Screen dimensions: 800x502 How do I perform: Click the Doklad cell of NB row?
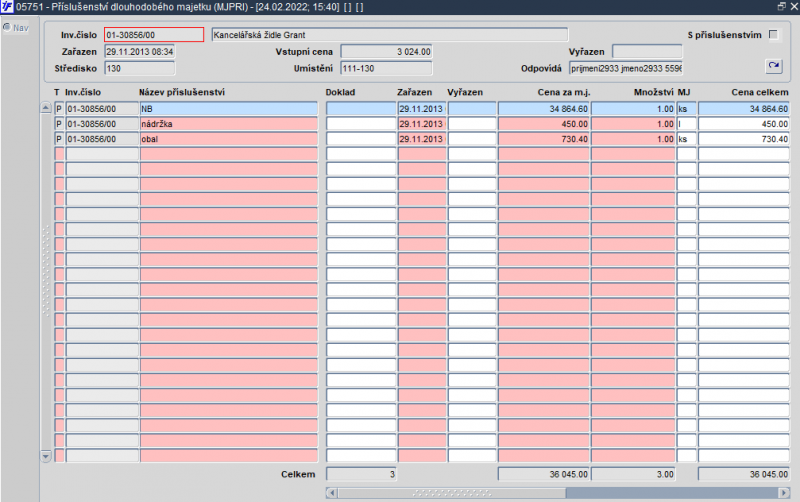pos(360,108)
